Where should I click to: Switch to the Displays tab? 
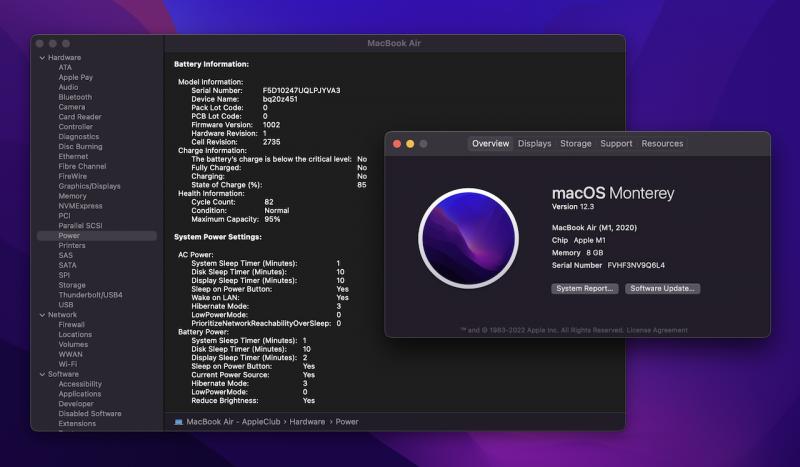pos(534,144)
